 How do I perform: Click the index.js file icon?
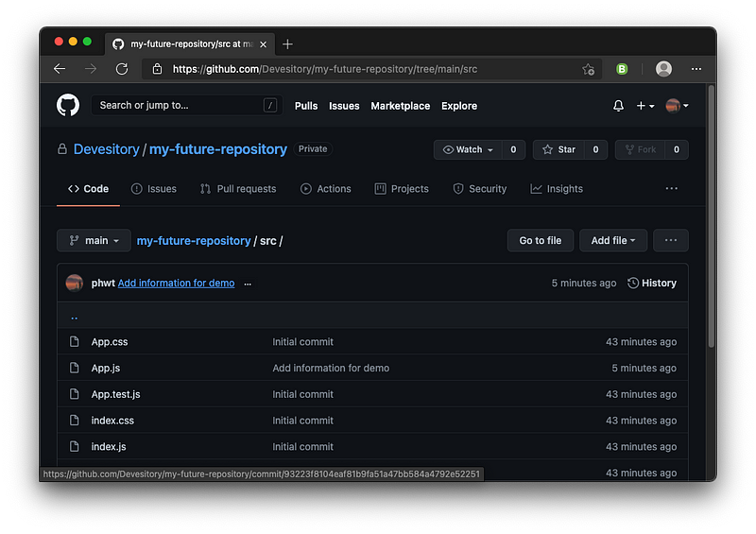75,446
